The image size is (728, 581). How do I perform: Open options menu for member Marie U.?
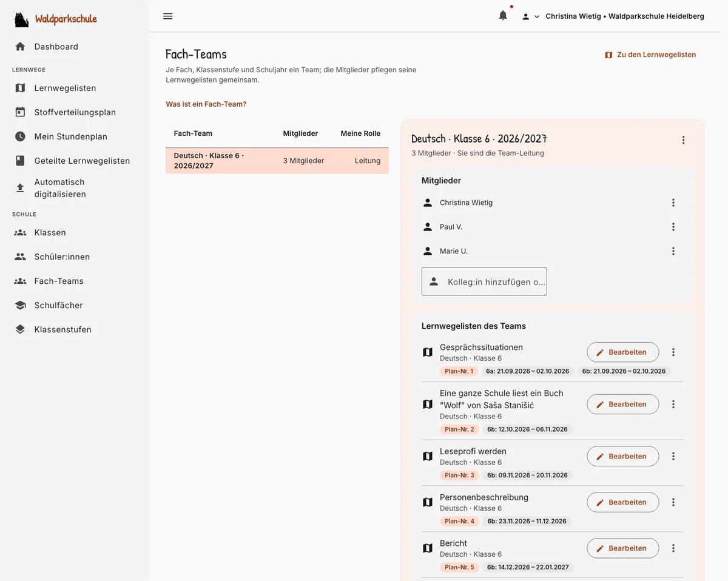point(673,251)
